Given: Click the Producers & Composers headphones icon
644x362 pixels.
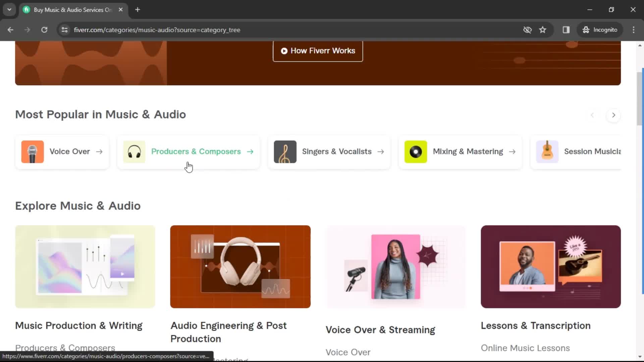Looking at the screenshot, I should tap(134, 151).
